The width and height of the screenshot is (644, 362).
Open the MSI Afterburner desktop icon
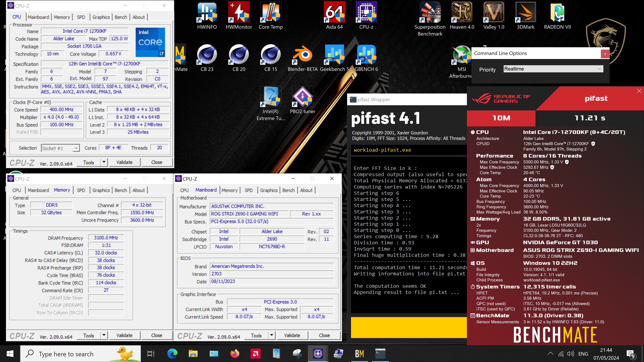click(x=462, y=62)
